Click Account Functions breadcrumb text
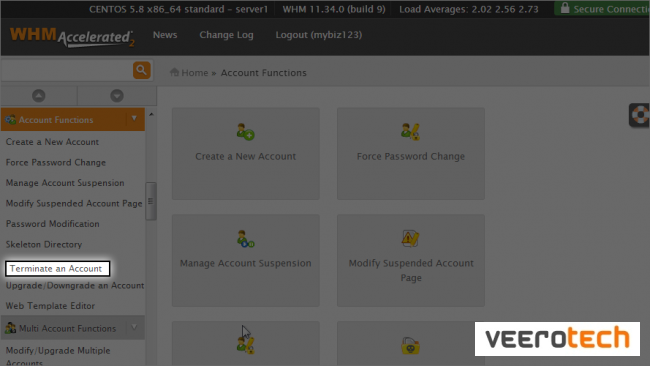This screenshot has width=650, height=366. [x=264, y=73]
